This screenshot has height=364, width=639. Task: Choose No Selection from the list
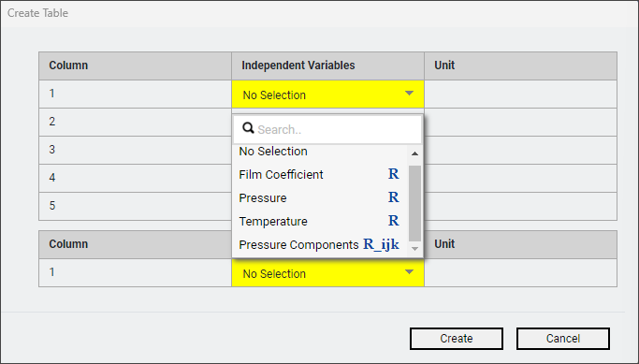tap(320, 152)
